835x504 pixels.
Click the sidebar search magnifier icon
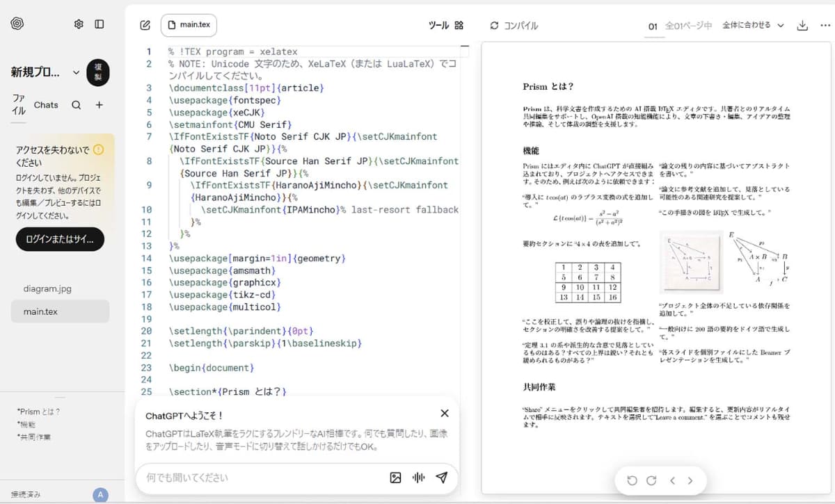[77, 105]
